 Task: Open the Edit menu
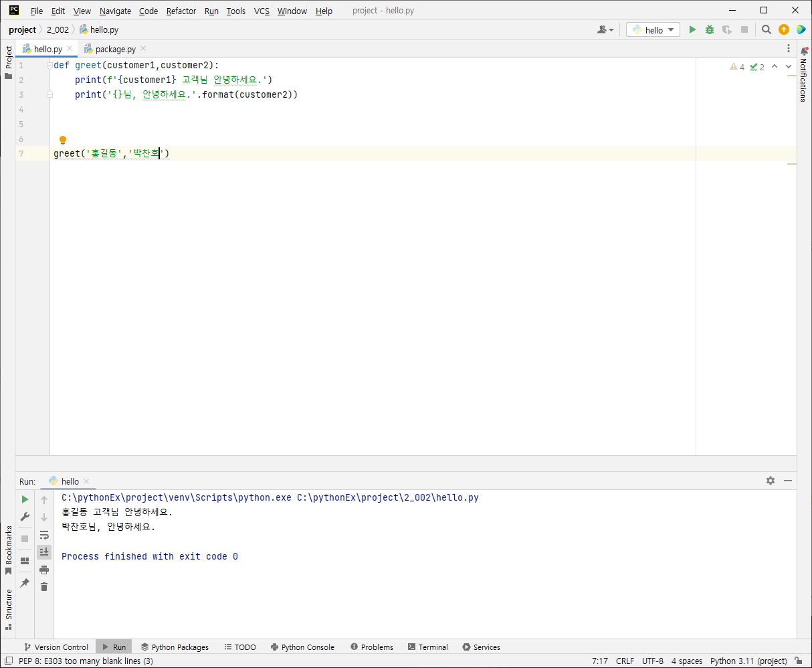point(58,11)
